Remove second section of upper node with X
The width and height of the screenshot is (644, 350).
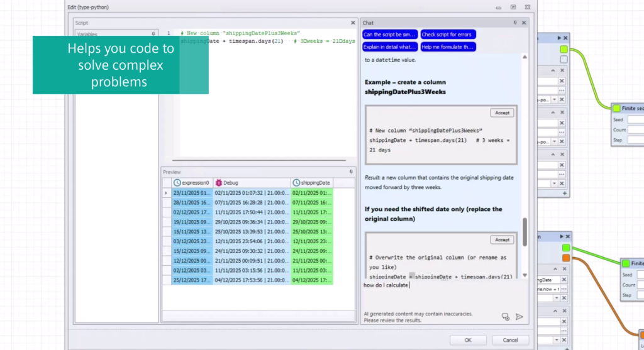[562, 112]
